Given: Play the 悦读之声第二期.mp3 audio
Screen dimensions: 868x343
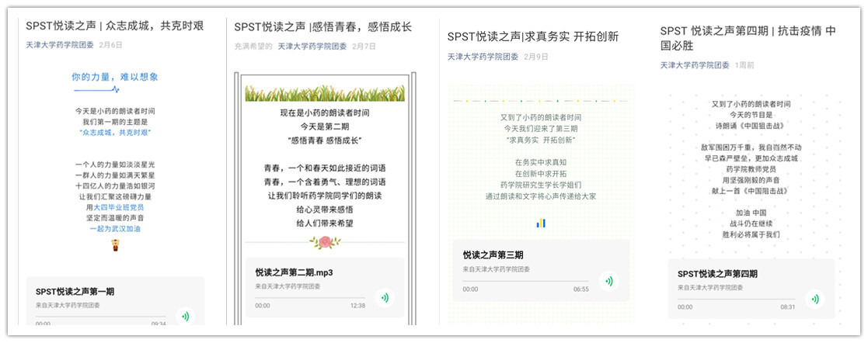Looking at the screenshot, I should (x=384, y=297).
